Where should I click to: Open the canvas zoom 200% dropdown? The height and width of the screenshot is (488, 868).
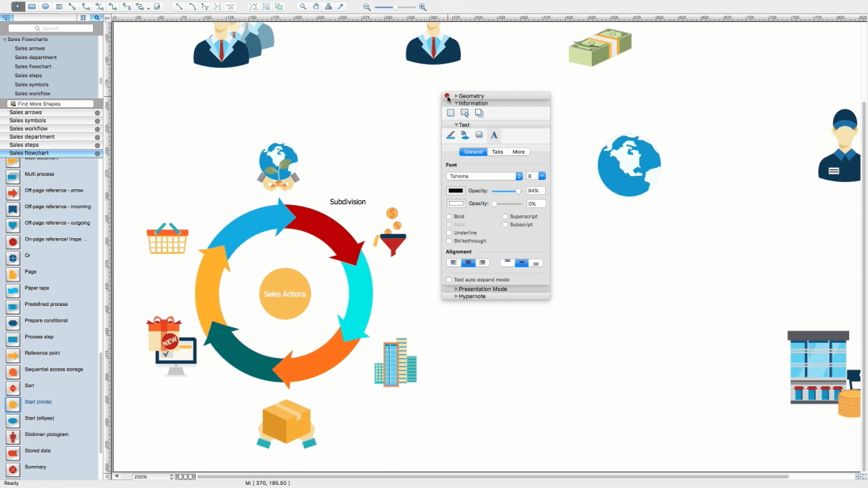tap(153, 476)
